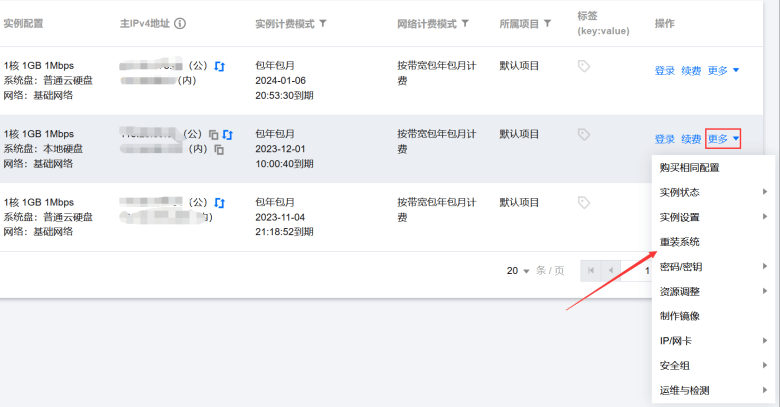Viewport: 780px width, 407px height.
Task: Click 登录 link for the first instance
Action: [x=665, y=71]
